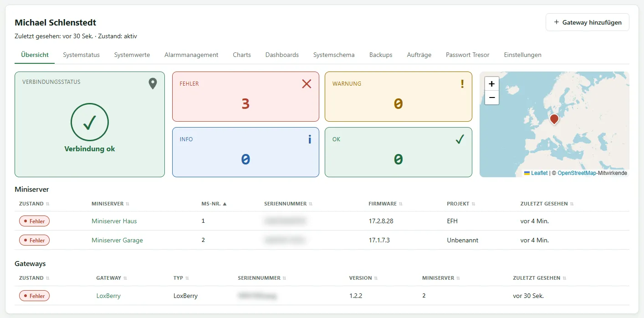Viewport: 644px width, 318px height.
Task: Click the info icon in Info card
Action: pos(310,139)
